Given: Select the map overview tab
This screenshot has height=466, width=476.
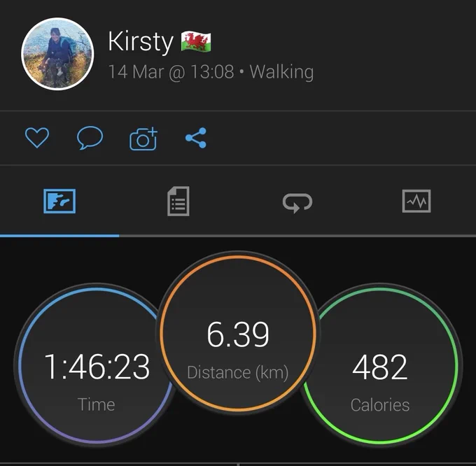Looking at the screenshot, I should coord(59,201).
